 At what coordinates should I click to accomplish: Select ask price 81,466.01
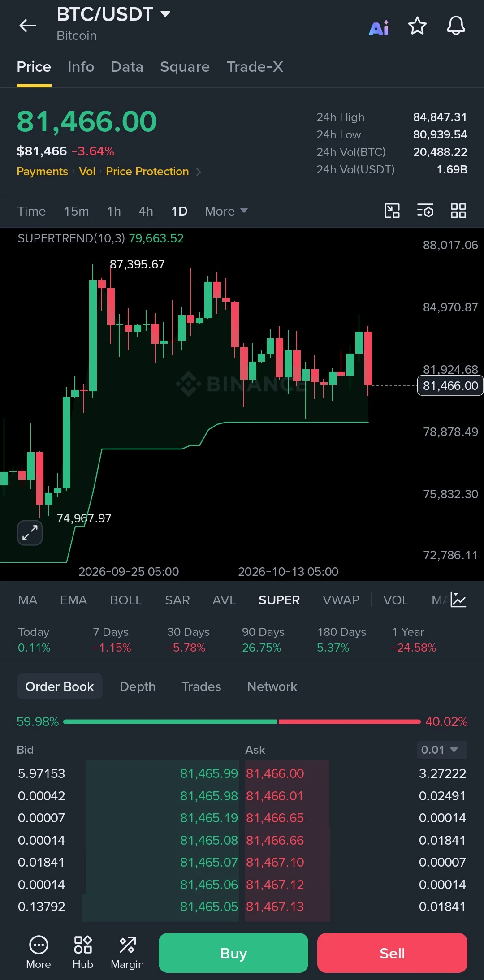pyautogui.click(x=275, y=796)
